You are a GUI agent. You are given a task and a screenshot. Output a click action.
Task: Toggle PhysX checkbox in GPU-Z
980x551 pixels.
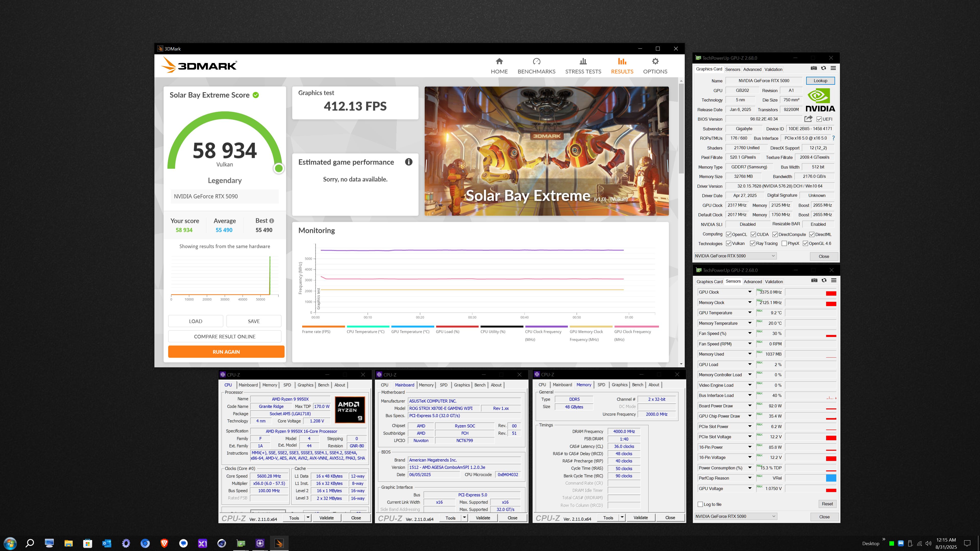pos(784,243)
